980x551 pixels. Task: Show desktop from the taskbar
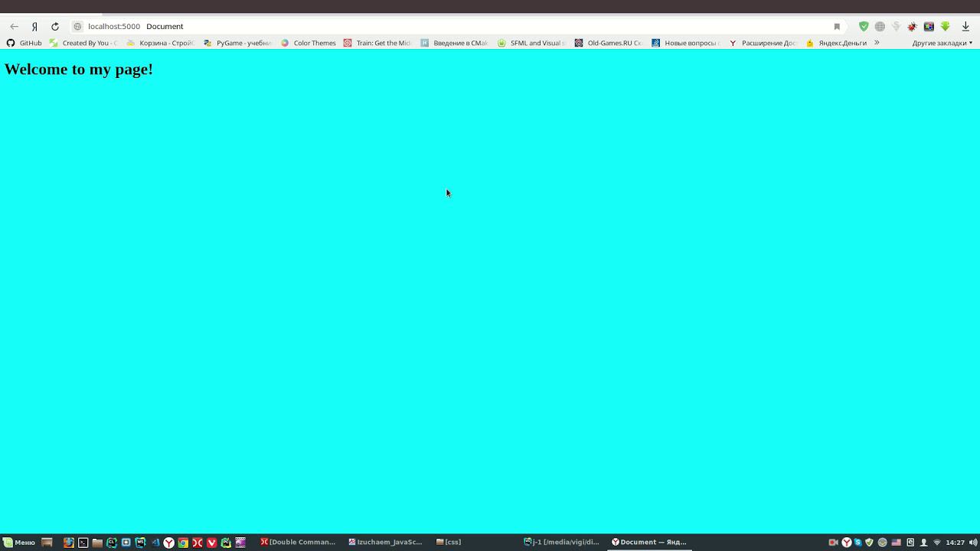click(x=47, y=542)
